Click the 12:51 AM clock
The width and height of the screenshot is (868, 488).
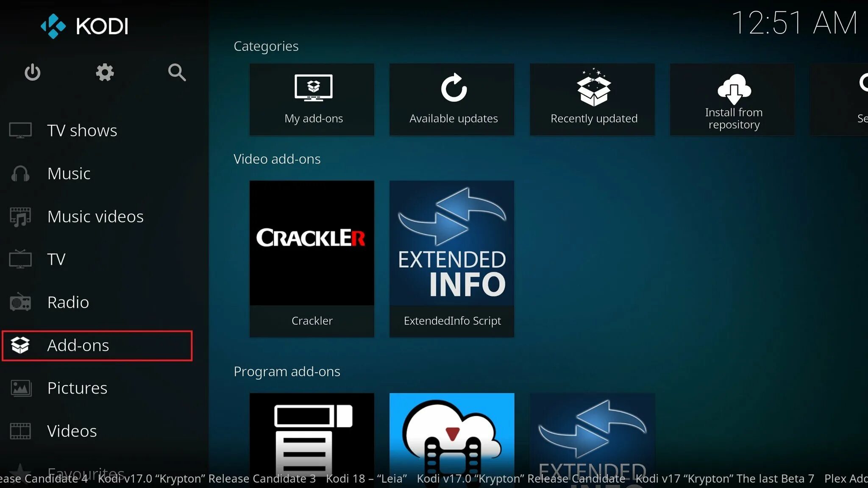tap(795, 23)
